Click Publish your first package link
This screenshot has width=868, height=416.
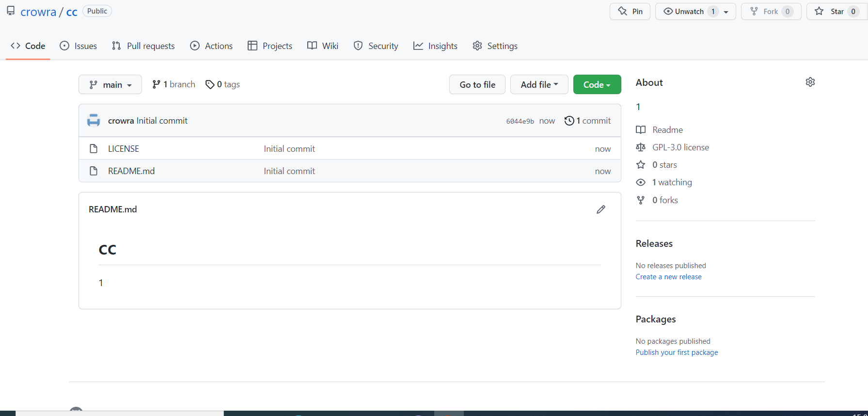tap(677, 352)
